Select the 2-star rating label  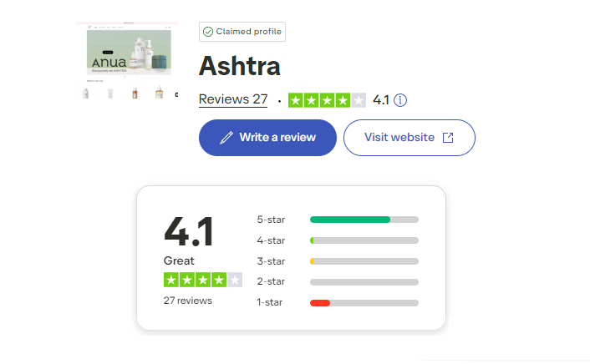tap(271, 281)
